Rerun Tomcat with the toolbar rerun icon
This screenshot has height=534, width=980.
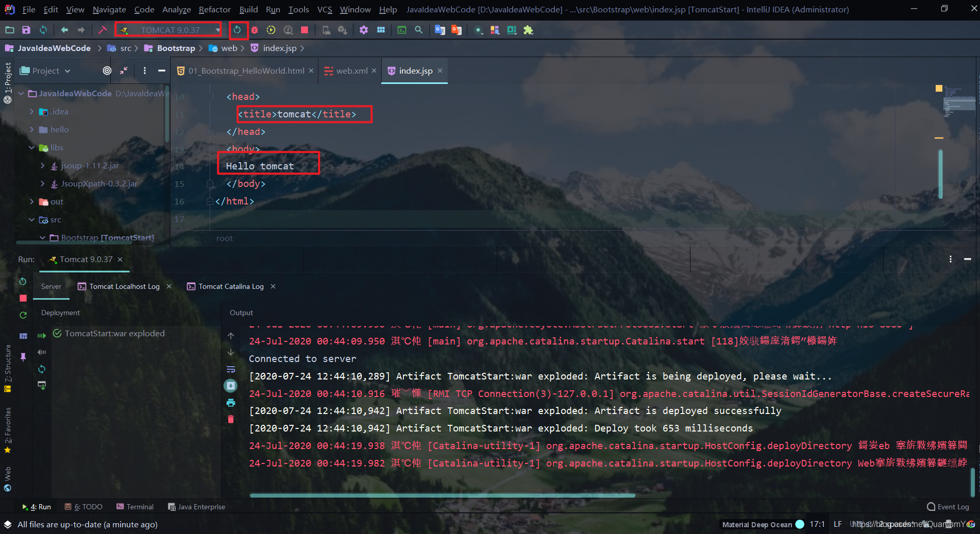point(237,30)
